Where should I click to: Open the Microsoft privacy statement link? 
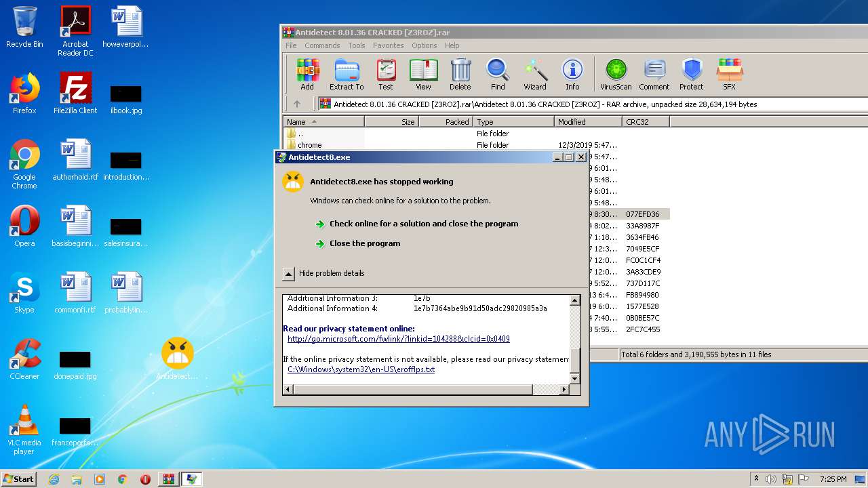[x=399, y=339]
